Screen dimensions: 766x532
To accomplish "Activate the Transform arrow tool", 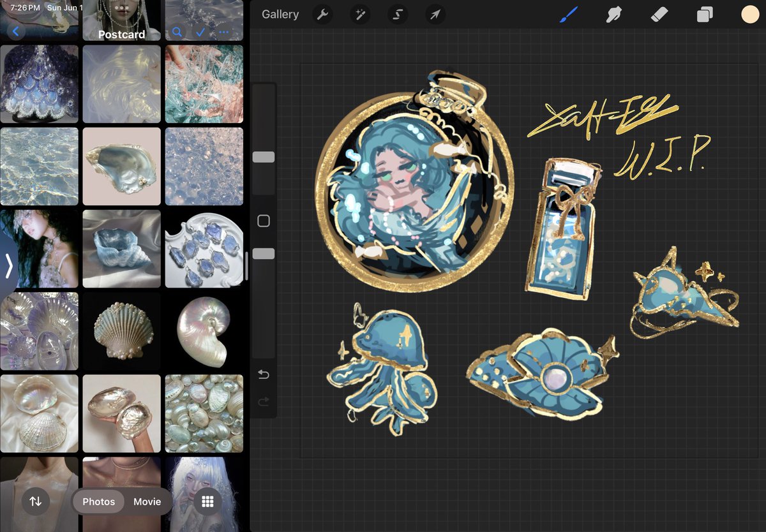I will [435, 14].
